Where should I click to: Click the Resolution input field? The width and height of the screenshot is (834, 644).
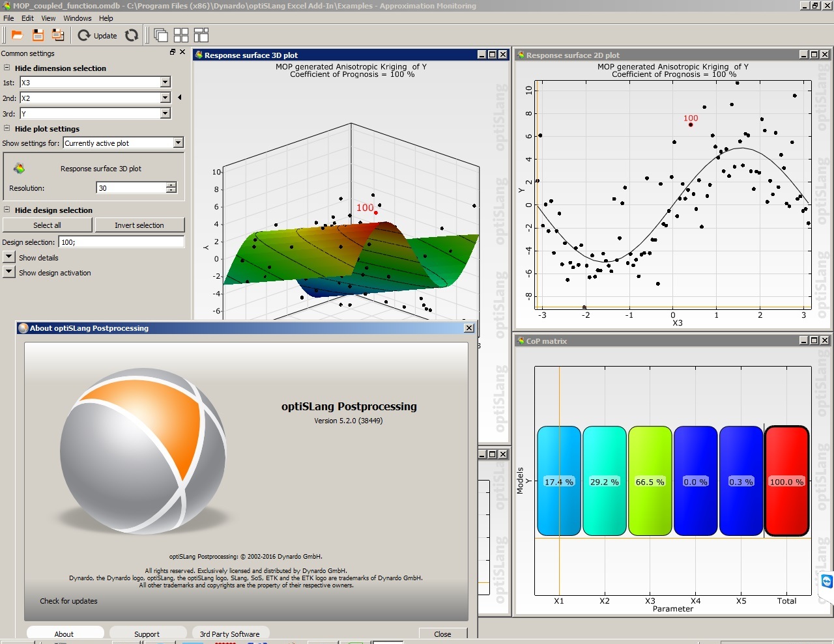132,188
